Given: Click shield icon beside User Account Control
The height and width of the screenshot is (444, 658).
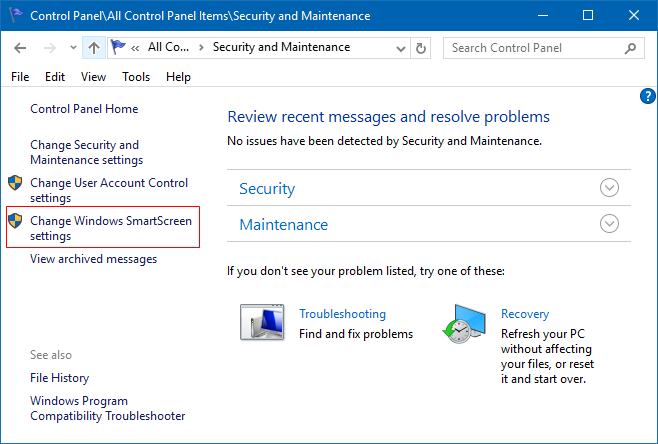Looking at the screenshot, I should 15,183.
